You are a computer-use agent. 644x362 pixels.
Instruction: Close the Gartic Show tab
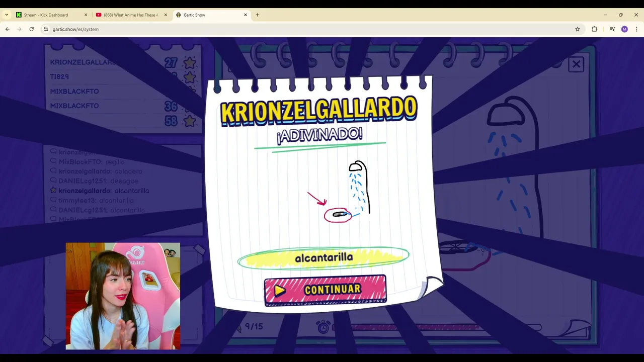(x=246, y=15)
